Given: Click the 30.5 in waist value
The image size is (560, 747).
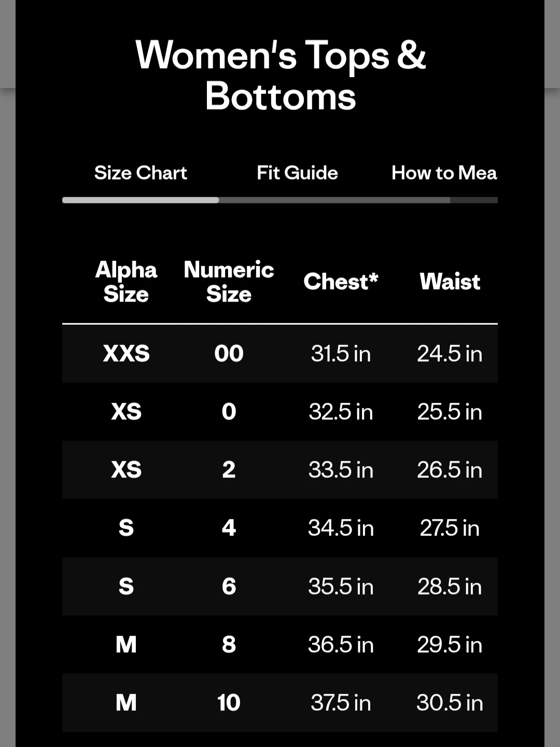Looking at the screenshot, I should coord(450,703).
